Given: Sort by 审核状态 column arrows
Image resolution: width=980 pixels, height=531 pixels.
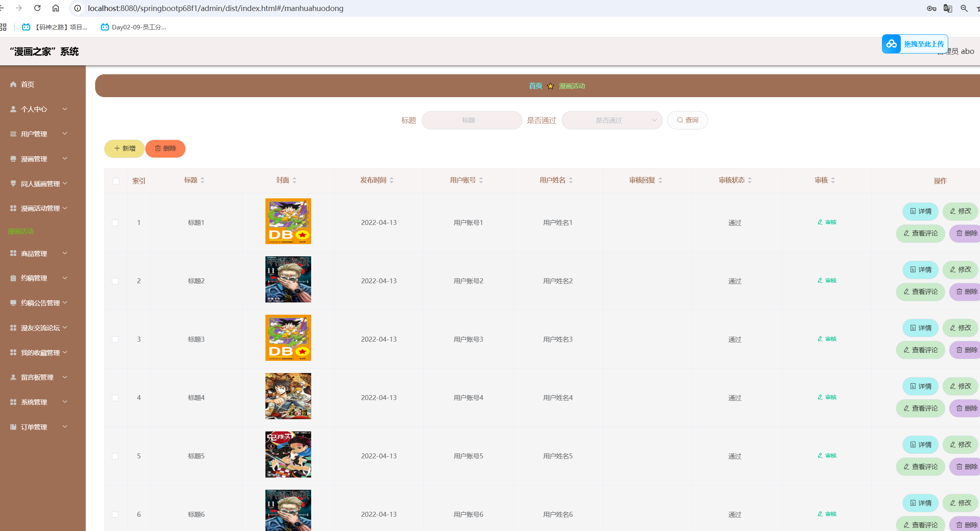Looking at the screenshot, I should click(750, 180).
